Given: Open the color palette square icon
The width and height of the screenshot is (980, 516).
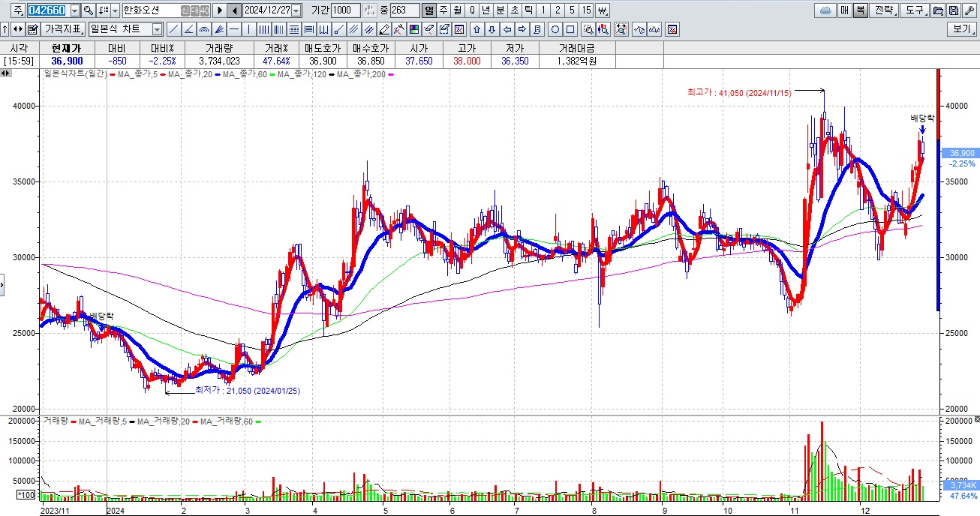Looking at the screenshot, I should click(414, 29).
